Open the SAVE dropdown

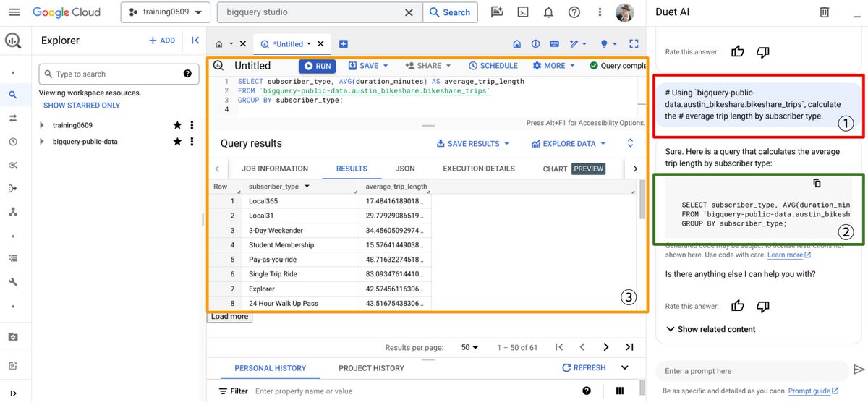coord(368,66)
